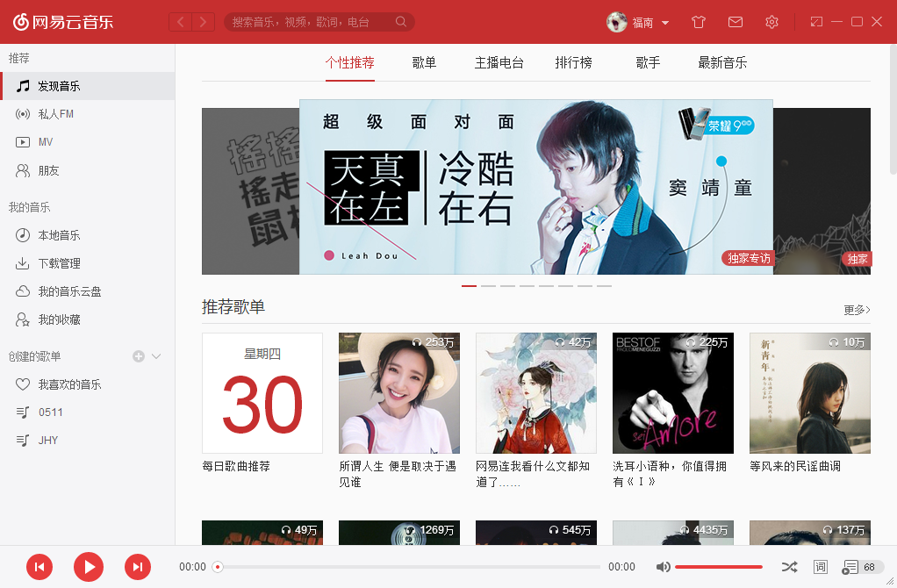Image resolution: width=897 pixels, height=588 pixels.
Task: Click the 网易云音乐 logo
Action: click(63, 22)
